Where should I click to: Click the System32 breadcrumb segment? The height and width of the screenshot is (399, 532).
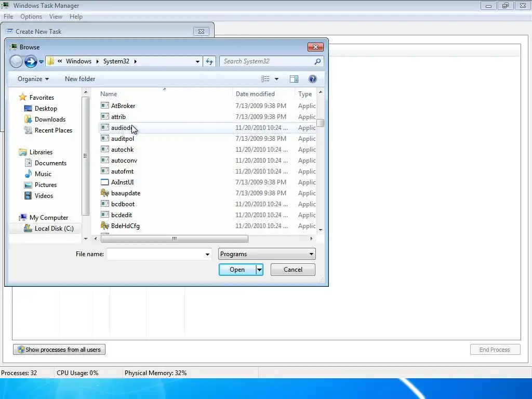pos(116,61)
